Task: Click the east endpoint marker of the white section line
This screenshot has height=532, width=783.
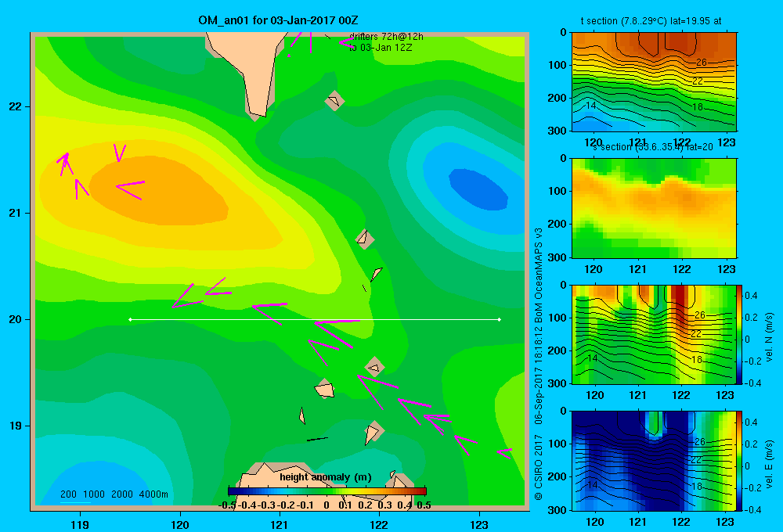Action: (499, 319)
